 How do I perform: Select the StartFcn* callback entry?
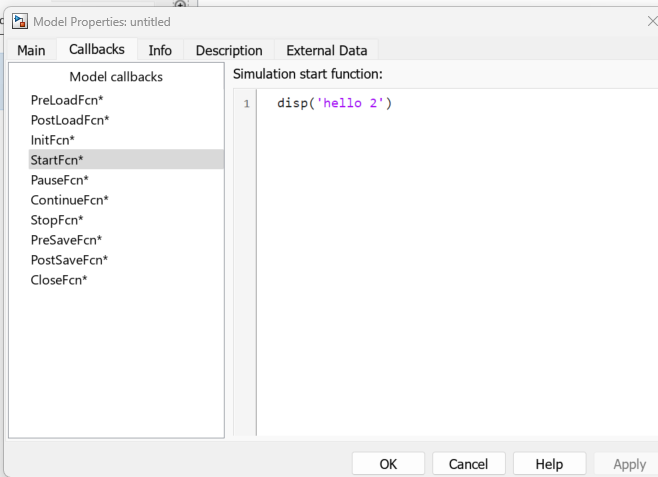coord(57,160)
